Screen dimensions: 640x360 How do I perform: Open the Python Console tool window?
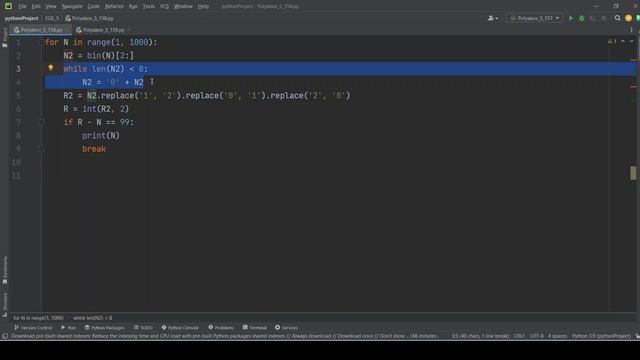click(x=180, y=328)
